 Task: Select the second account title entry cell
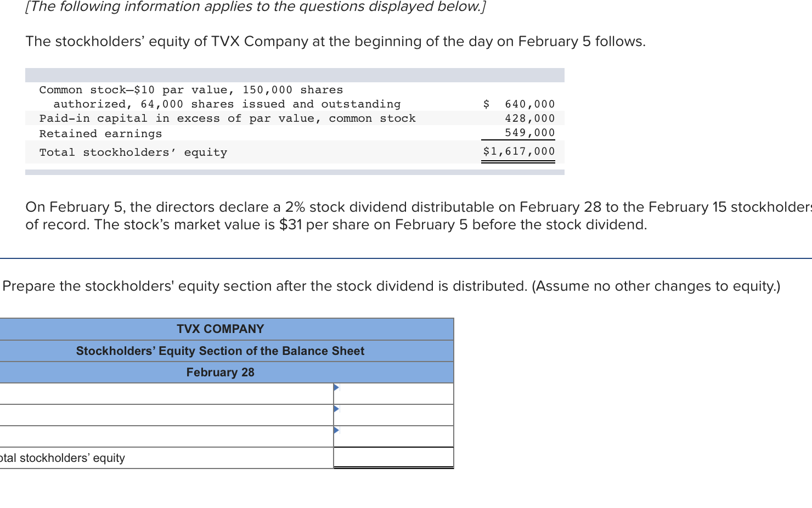[x=165, y=415]
